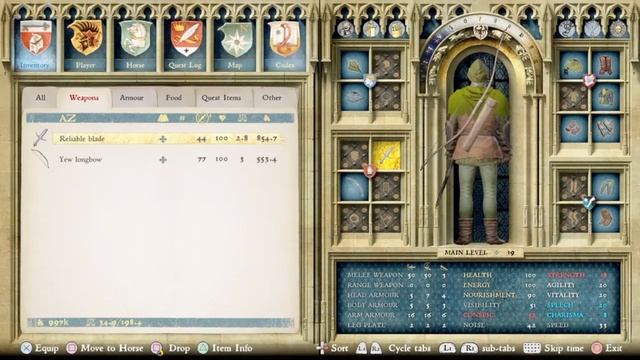Switch to the Other sub-tab
The width and height of the screenshot is (640, 360).
[272, 98]
